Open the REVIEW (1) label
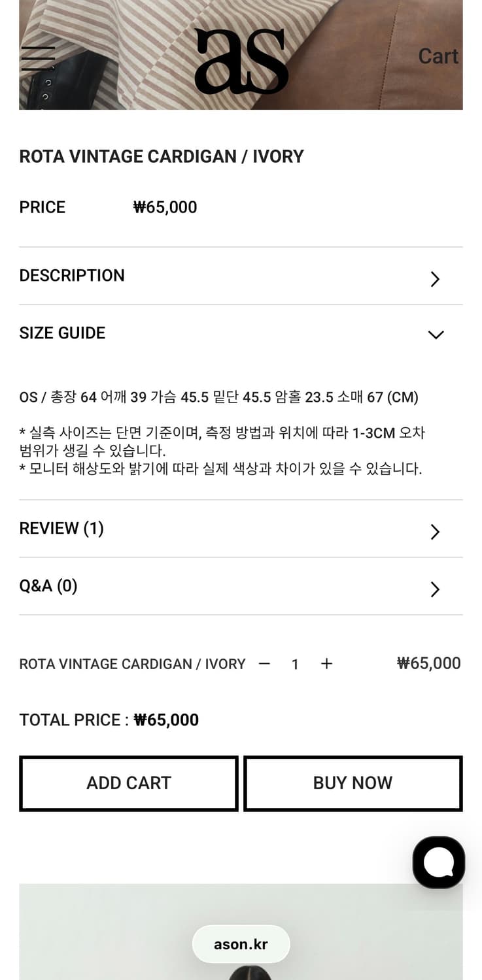 61,528
